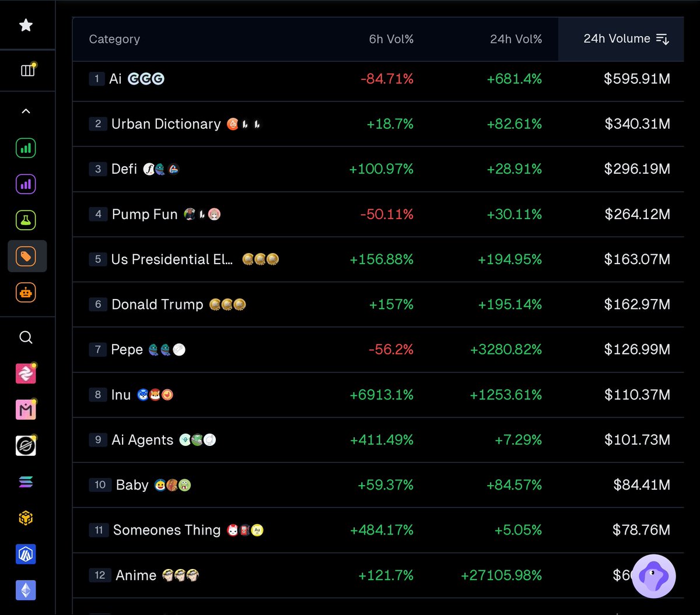Open the purple bar chart icon

click(26, 184)
